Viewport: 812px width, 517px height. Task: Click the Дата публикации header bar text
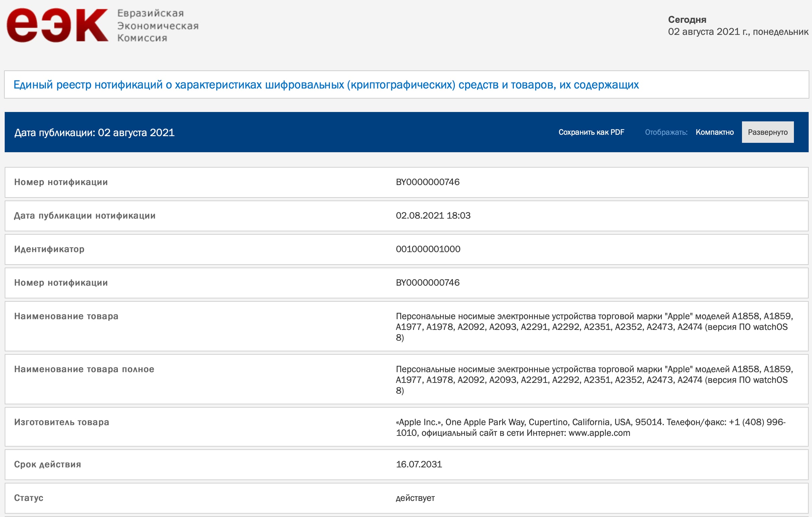94,133
